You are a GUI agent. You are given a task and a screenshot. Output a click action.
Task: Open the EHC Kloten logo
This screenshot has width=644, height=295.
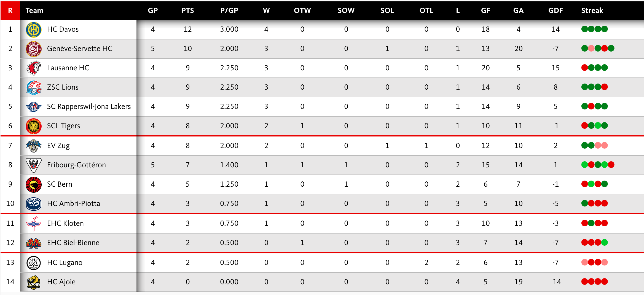tap(33, 224)
